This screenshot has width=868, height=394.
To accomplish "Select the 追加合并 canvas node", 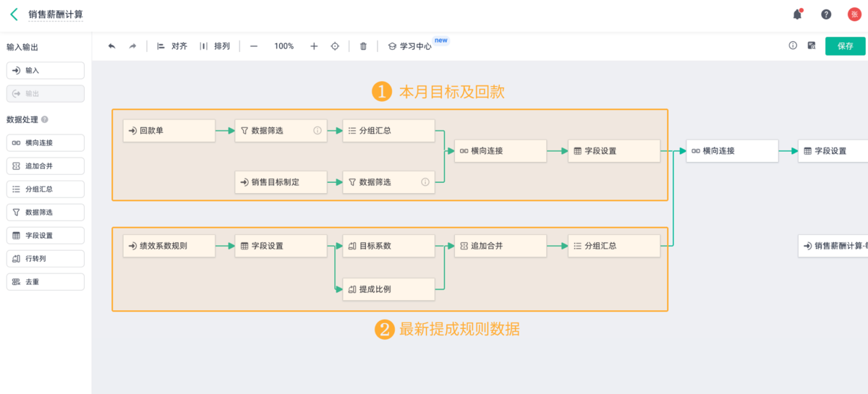I will 501,246.
